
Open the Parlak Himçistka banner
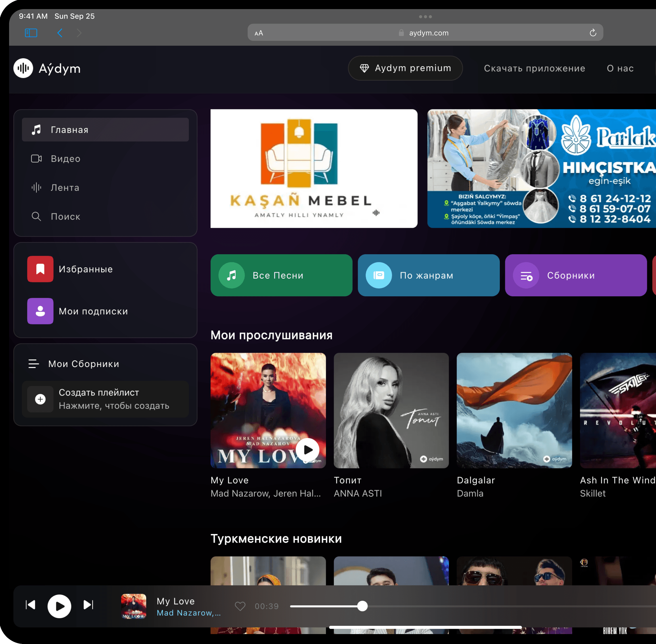(541, 168)
